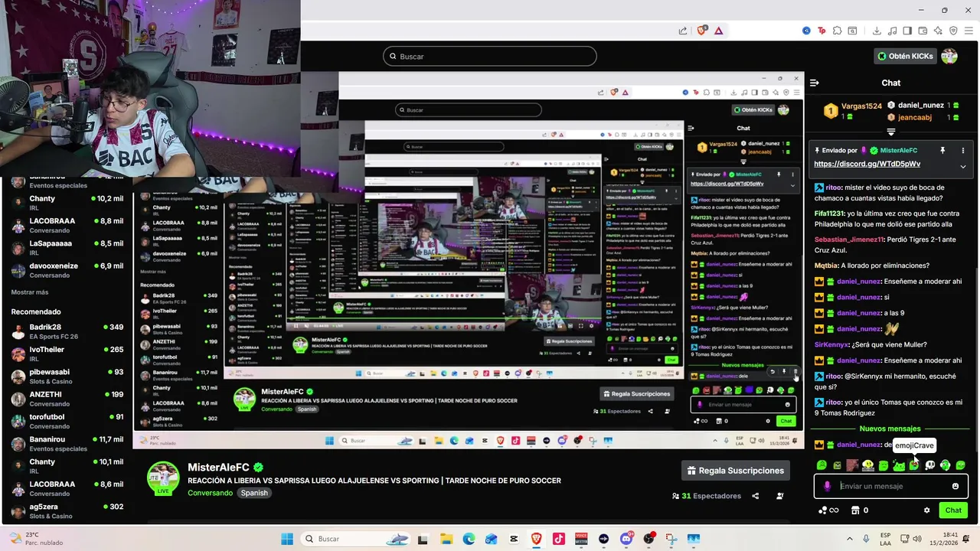Open Brave Rewards triangle icon
Screen dimensions: 980x551
tap(718, 31)
